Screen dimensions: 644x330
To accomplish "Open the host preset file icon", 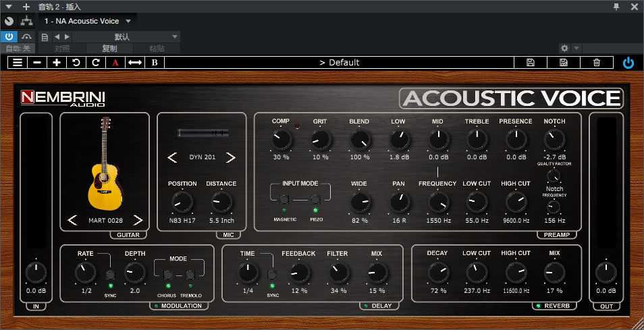I will click(45, 37).
